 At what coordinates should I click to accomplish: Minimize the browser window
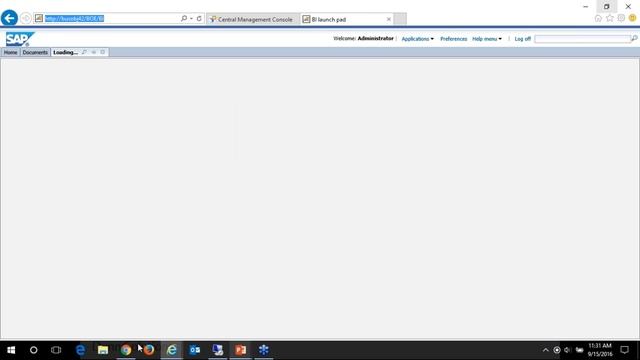[586, 7]
